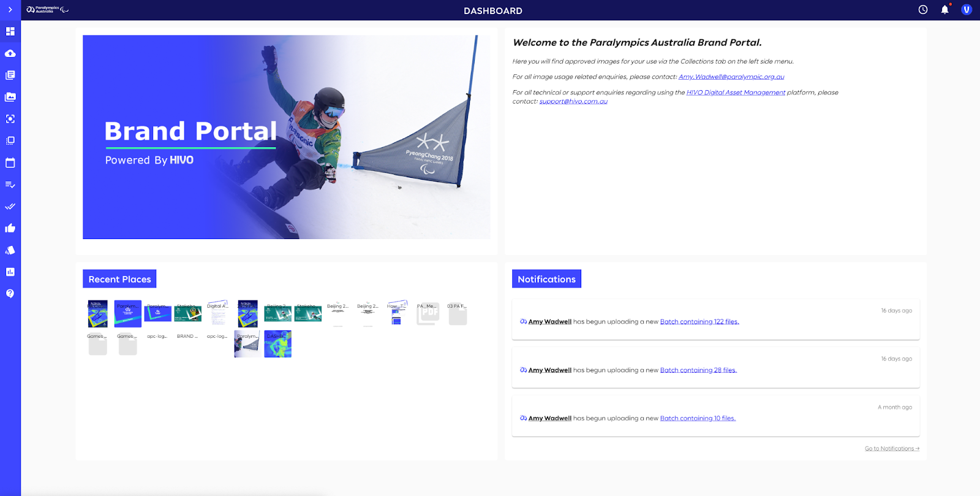Open the Batch containing 122 files link
Image resolution: width=980 pixels, height=496 pixels.
click(x=699, y=322)
